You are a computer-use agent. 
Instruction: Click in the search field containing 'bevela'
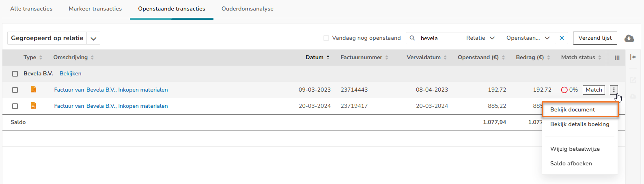point(438,38)
